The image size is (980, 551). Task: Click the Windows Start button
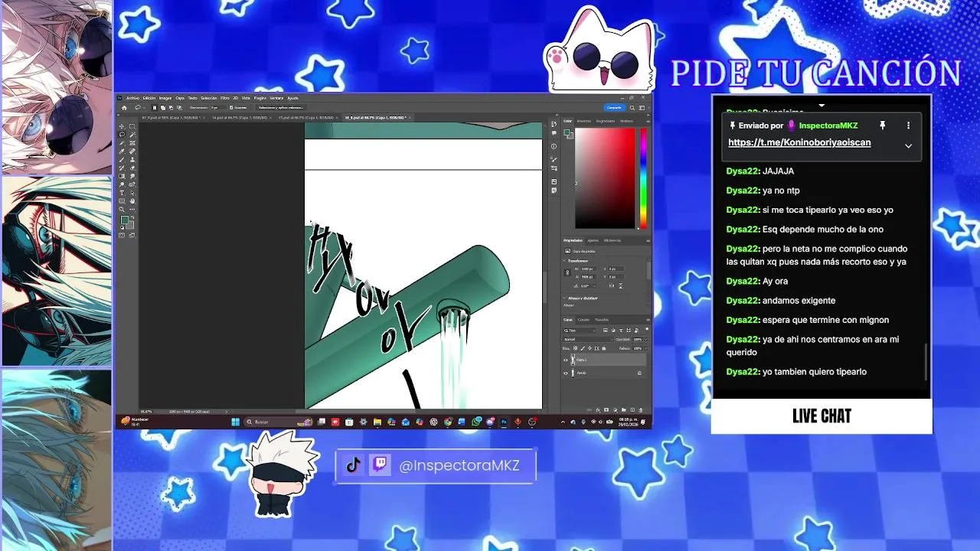(x=235, y=422)
